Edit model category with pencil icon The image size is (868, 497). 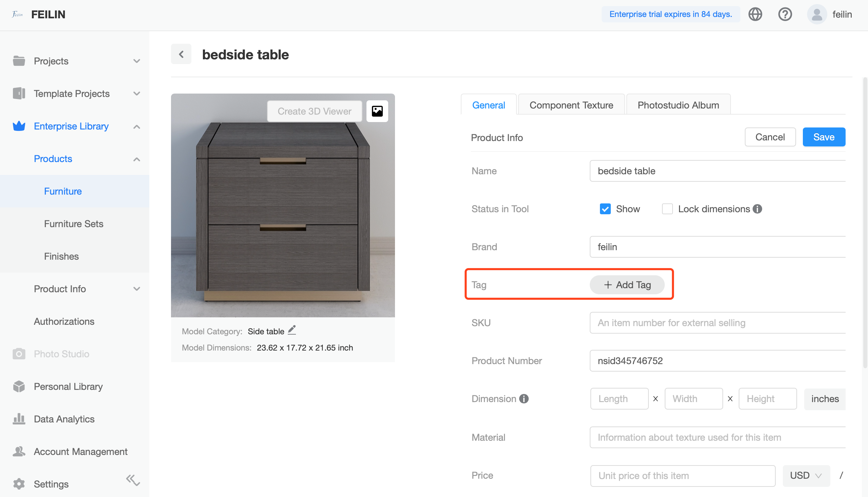point(292,331)
